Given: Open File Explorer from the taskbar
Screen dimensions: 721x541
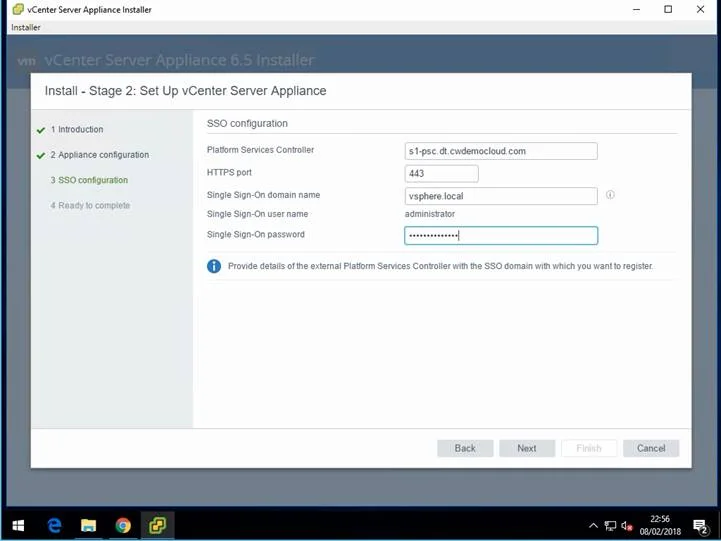Looking at the screenshot, I should pos(88,525).
